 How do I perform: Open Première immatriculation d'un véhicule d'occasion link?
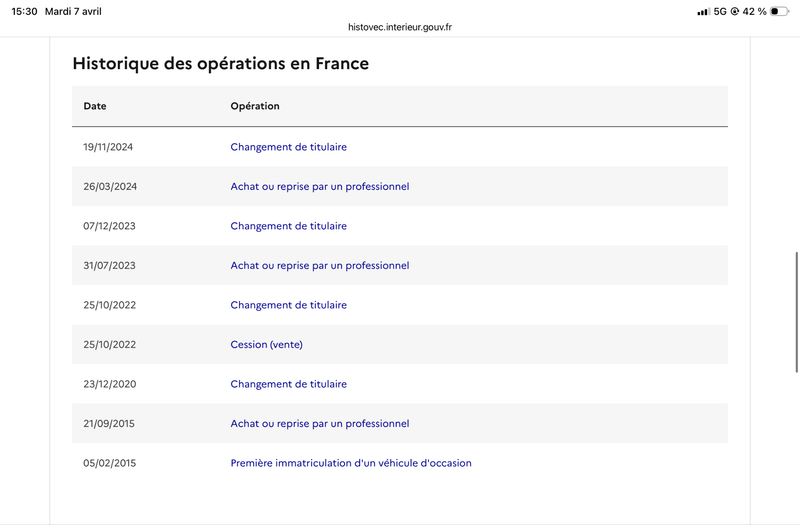(x=351, y=463)
